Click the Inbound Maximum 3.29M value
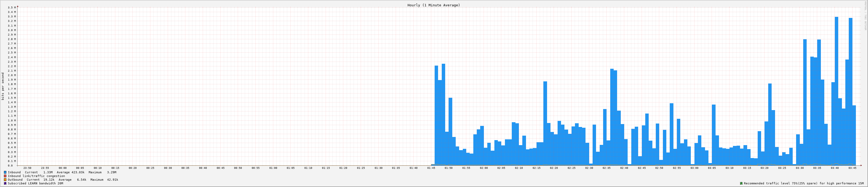The image size is (868, 187). [x=112, y=172]
